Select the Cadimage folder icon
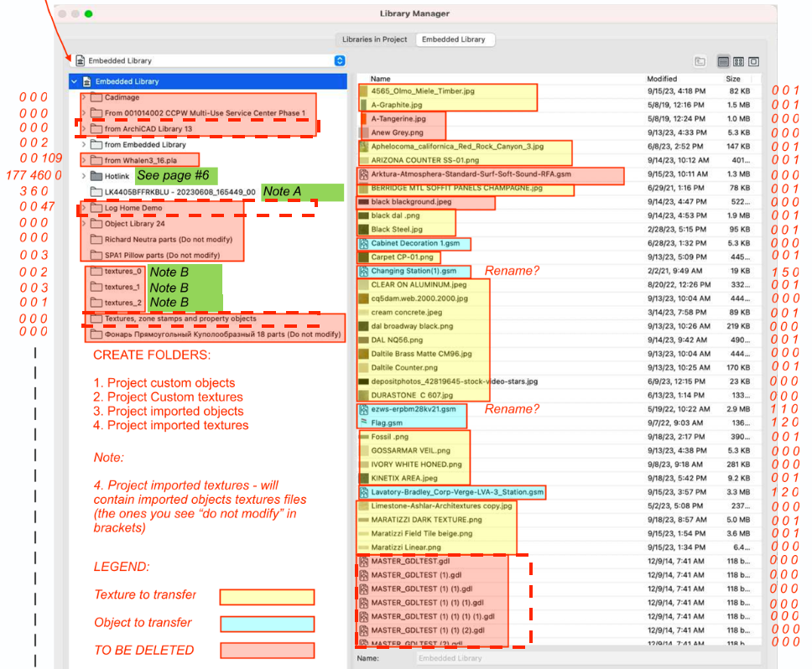The image size is (812, 669). pos(96,97)
